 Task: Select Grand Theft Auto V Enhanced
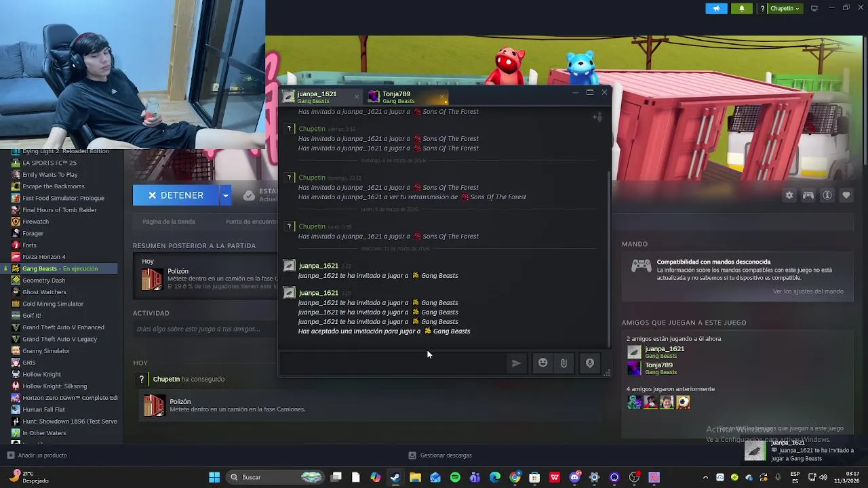click(63, 327)
